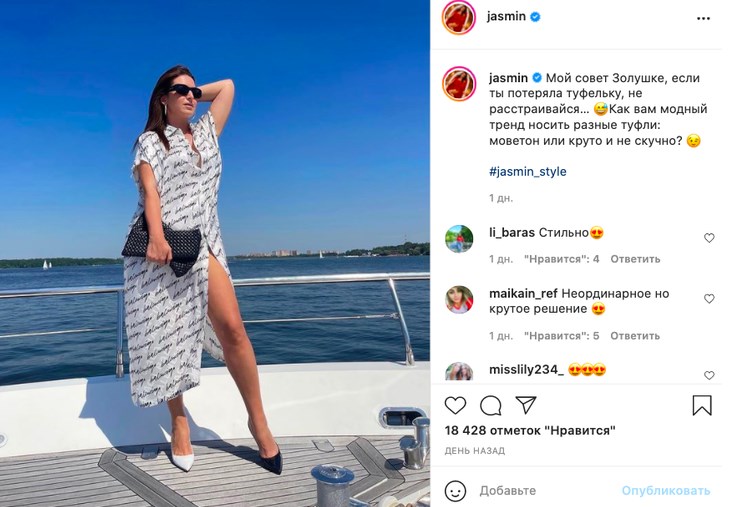Click the #jasmin_style hashtag
Image resolution: width=734 pixels, height=507 pixels.
click(x=528, y=171)
